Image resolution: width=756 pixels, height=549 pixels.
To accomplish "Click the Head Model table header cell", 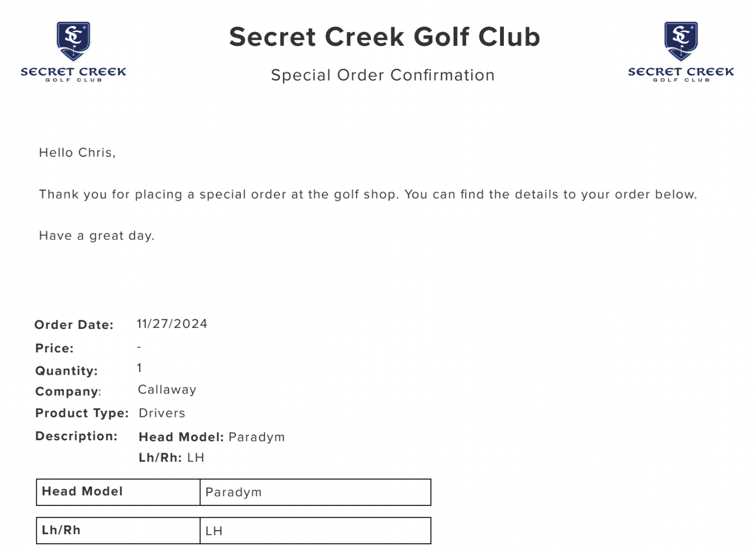I will pos(118,492).
